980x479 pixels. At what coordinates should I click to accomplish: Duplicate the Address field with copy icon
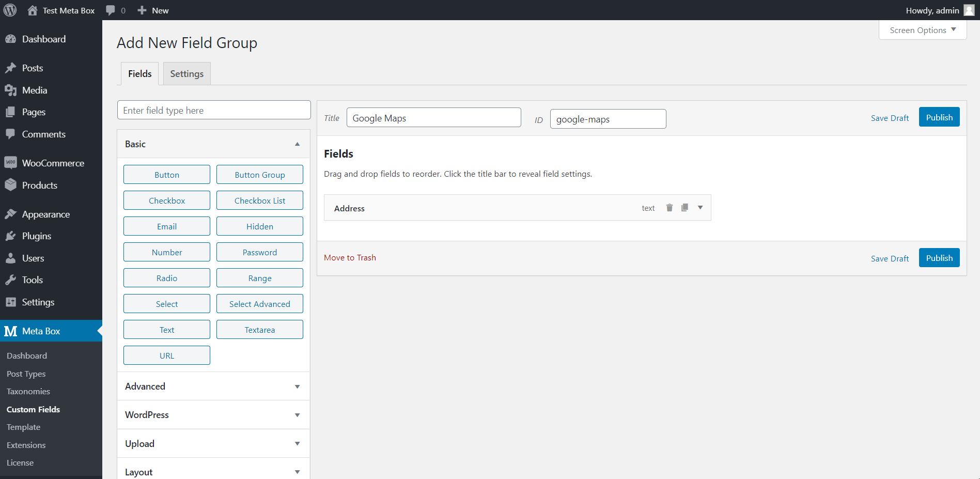(x=685, y=208)
